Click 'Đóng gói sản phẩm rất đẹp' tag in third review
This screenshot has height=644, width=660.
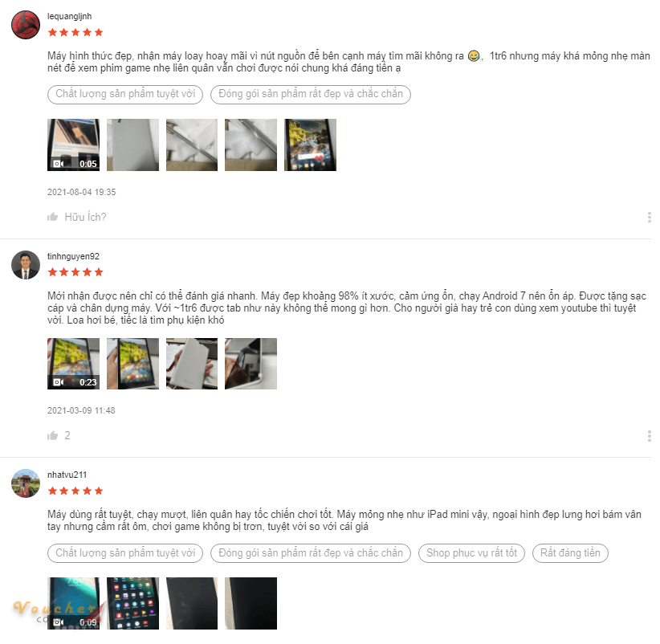point(311,553)
